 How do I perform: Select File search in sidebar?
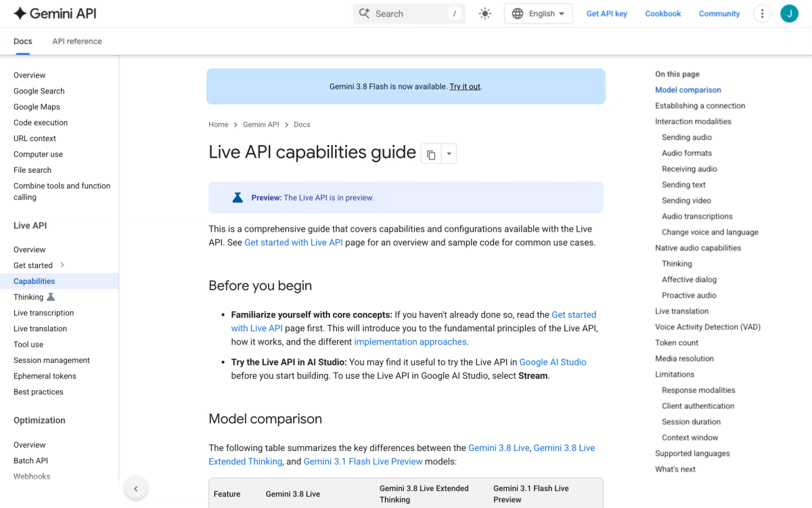click(x=32, y=170)
